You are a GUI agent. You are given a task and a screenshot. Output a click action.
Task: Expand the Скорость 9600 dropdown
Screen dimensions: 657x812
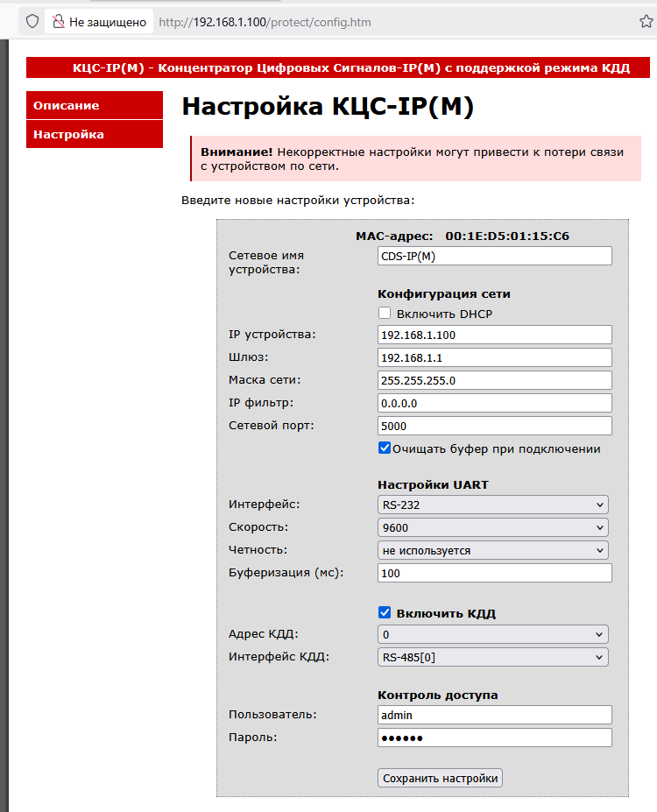tap(493, 527)
